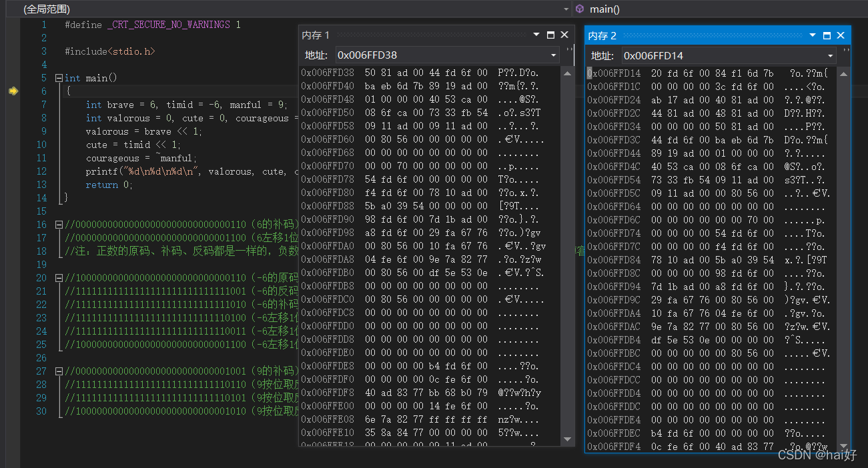Click the 地址: label in 内存 1

(x=316, y=55)
